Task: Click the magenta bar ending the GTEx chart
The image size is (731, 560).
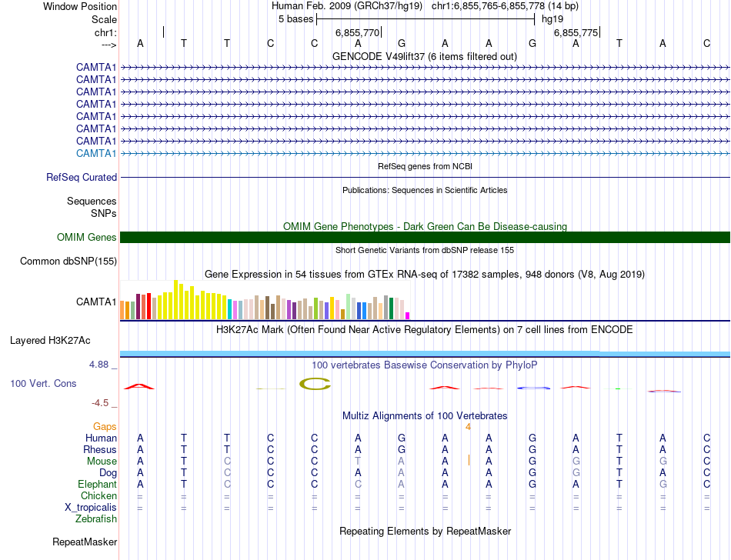Action: pos(408,315)
